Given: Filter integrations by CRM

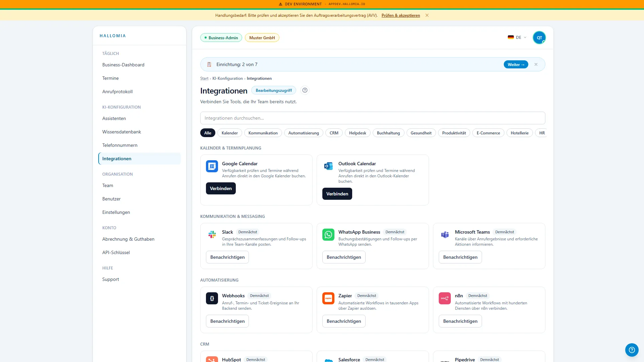Looking at the screenshot, I should coord(334,133).
